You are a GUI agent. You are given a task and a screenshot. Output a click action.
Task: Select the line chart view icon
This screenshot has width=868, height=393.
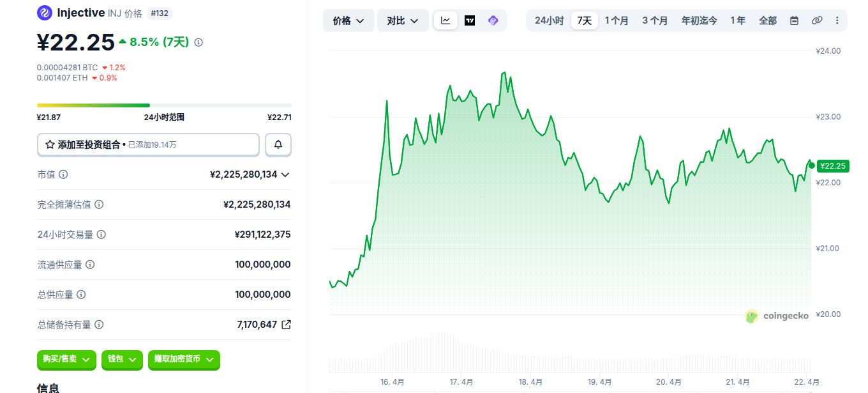click(x=445, y=20)
